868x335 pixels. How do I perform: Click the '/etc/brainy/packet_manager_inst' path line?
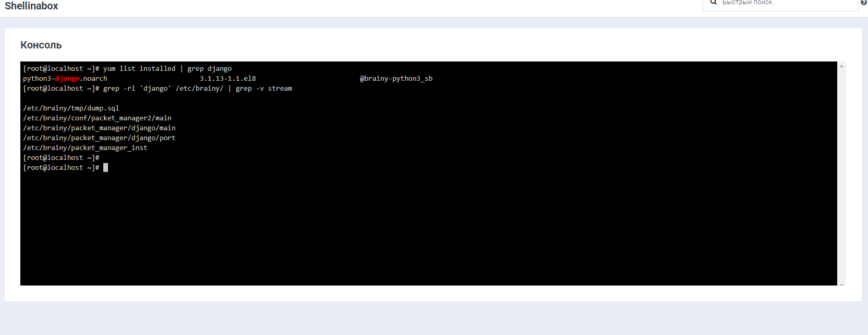[x=85, y=148]
